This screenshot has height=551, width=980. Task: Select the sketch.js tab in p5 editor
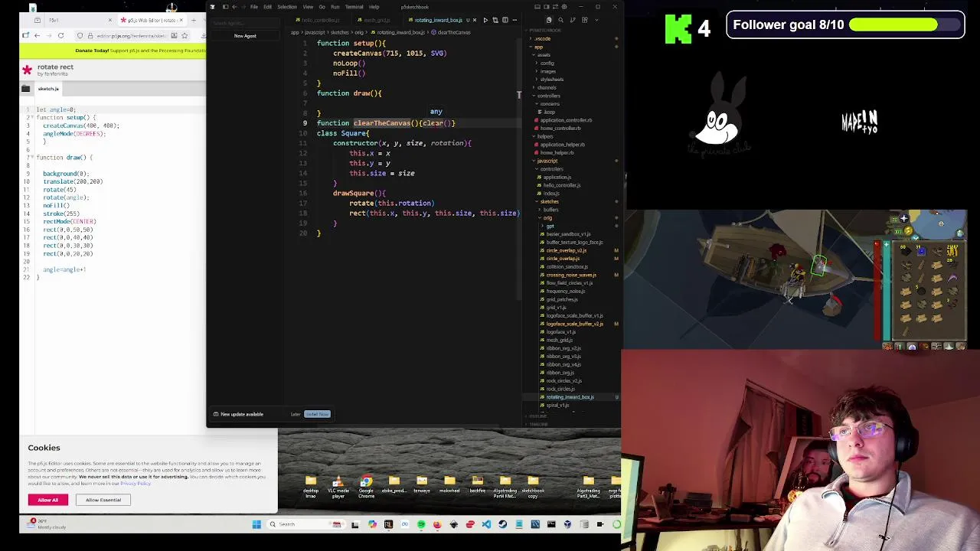point(48,89)
